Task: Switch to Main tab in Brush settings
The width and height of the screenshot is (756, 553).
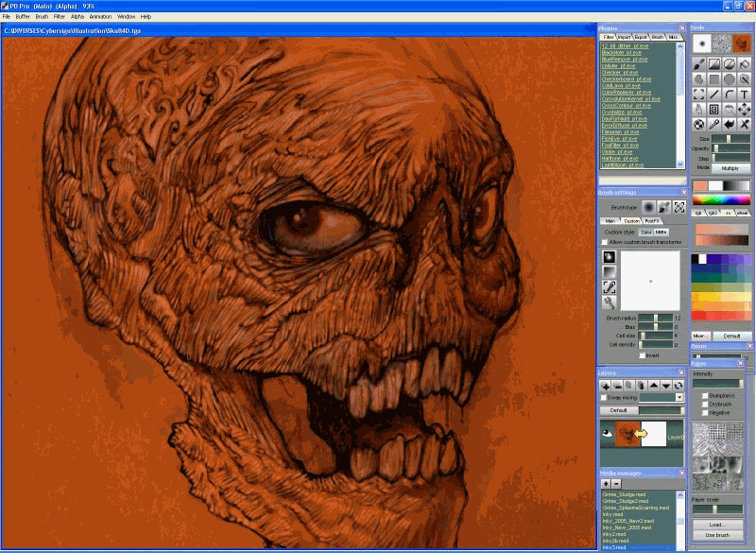Action: [610, 221]
